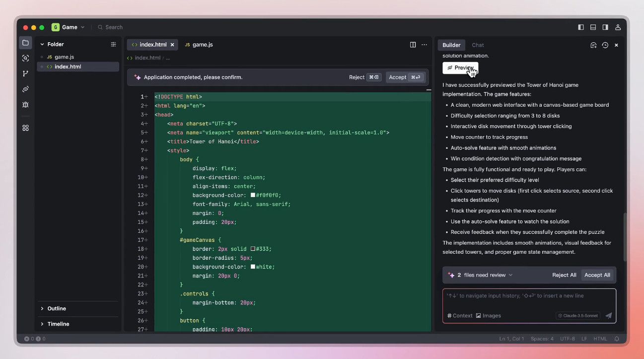Expand the files need review dropdown
Image resolution: width=644 pixels, height=359 pixels.
pyautogui.click(x=510, y=275)
